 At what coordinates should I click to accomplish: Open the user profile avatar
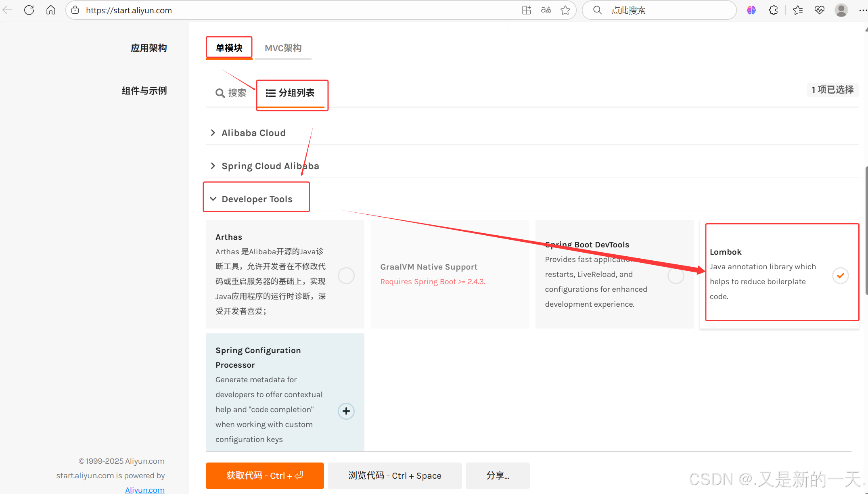pos(841,10)
